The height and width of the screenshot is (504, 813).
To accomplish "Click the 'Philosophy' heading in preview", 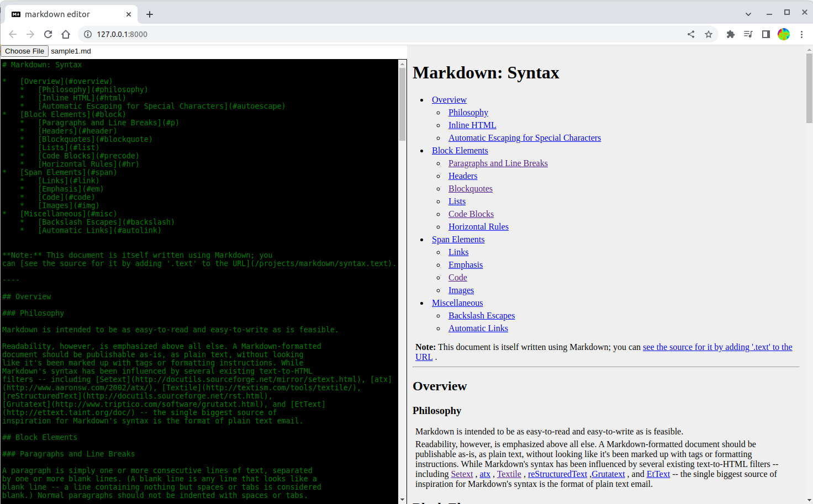I will 437,411.
